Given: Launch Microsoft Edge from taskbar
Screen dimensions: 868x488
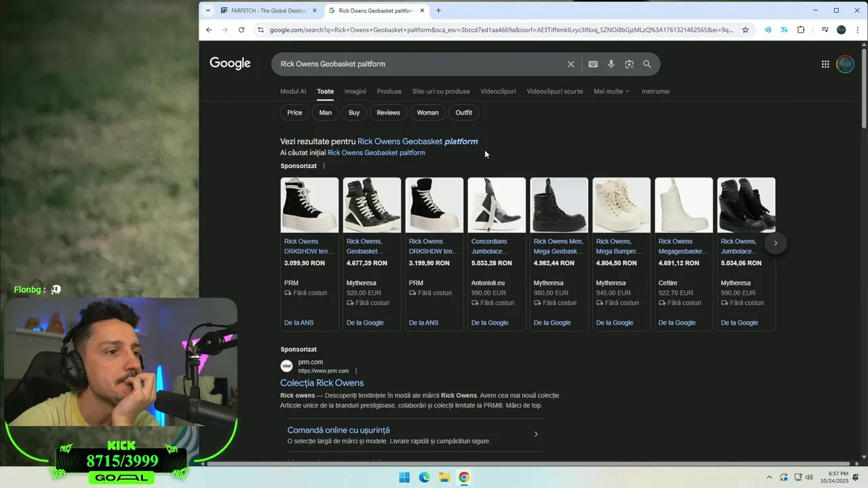Looking at the screenshot, I should (424, 477).
